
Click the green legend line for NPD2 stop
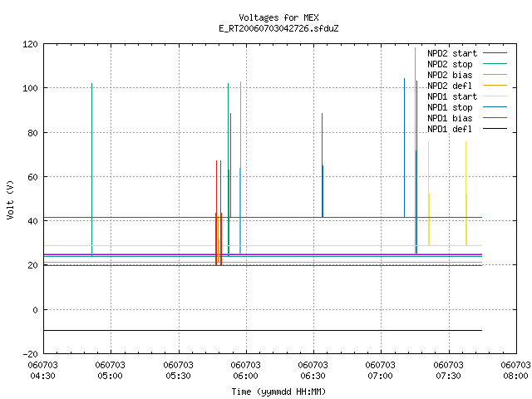[495, 64]
